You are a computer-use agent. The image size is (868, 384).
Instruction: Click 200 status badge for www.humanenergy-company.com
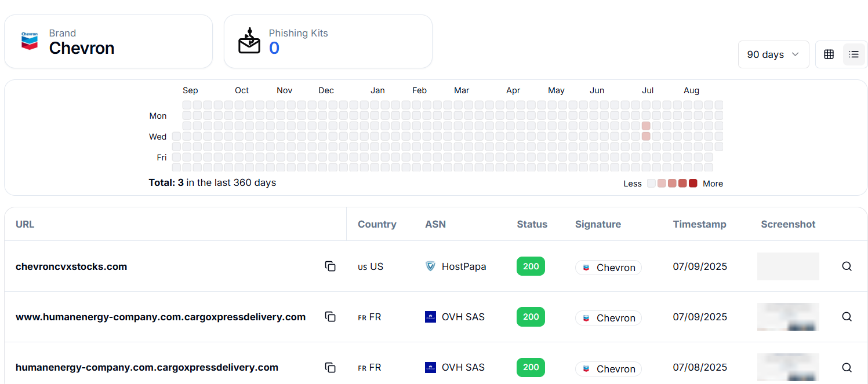(531, 317)
